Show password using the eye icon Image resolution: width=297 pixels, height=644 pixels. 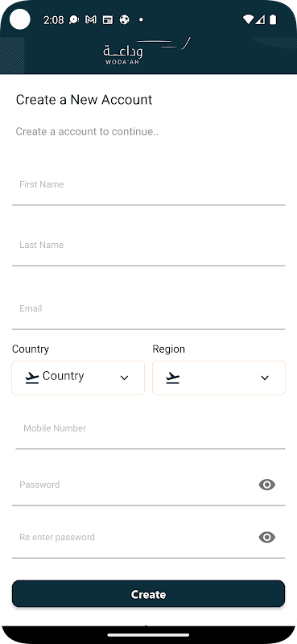pos(267,485)
